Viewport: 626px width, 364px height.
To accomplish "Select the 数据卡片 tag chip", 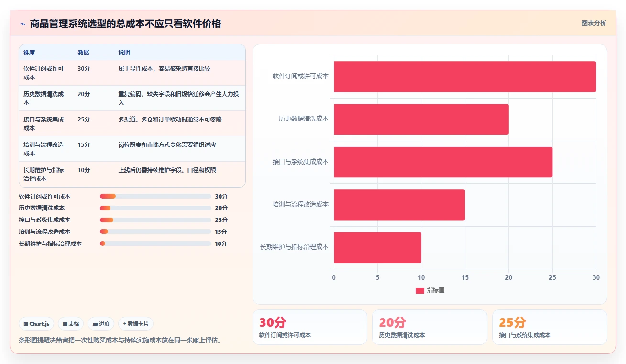I will point(136,324).
